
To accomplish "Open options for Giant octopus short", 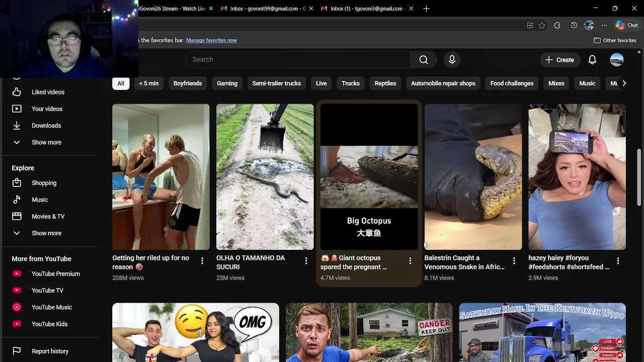I will click(410, 260).
